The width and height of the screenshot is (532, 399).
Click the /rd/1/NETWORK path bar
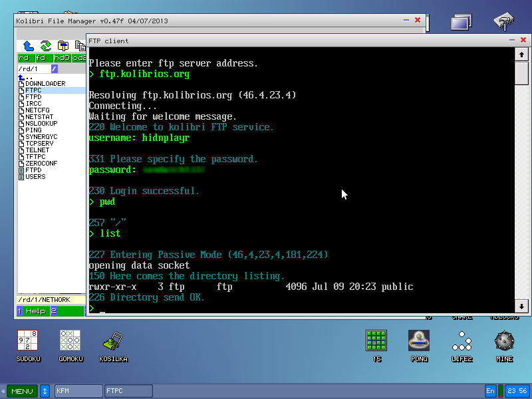click(51, 300)
